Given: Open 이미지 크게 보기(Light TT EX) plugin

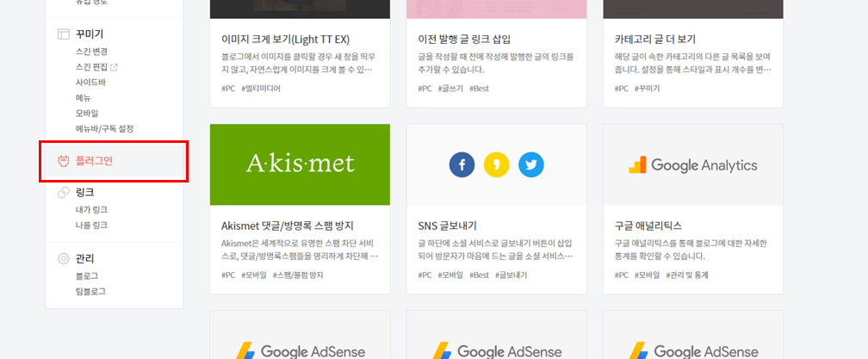Looking at the screenshot, I should click(x=286, y=40).
